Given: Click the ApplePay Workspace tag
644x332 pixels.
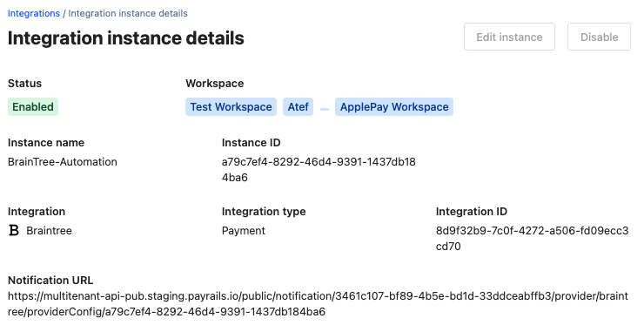Looking at the screenshot, I should point(394,107).
